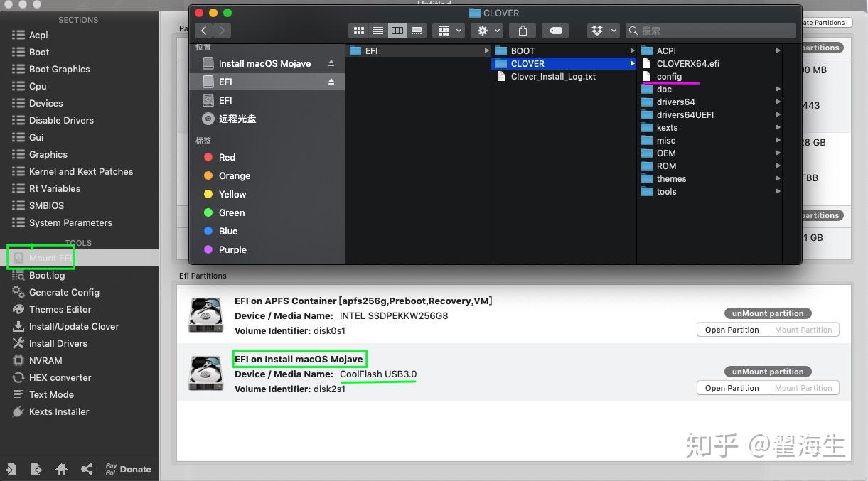
Task: Expand drivers64UEFI folder arrow
Action: point(778,114)
